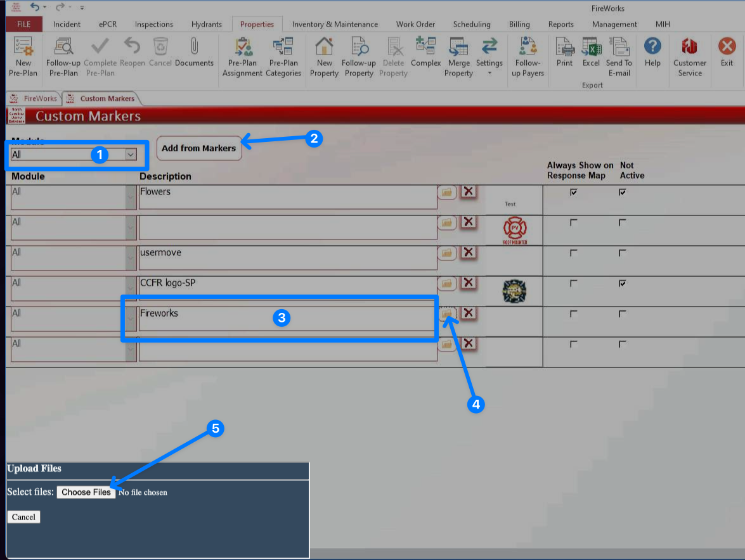Click the Roof Mounted PV marker thumbnail
The image size is (745, 560).
(515, 230)
